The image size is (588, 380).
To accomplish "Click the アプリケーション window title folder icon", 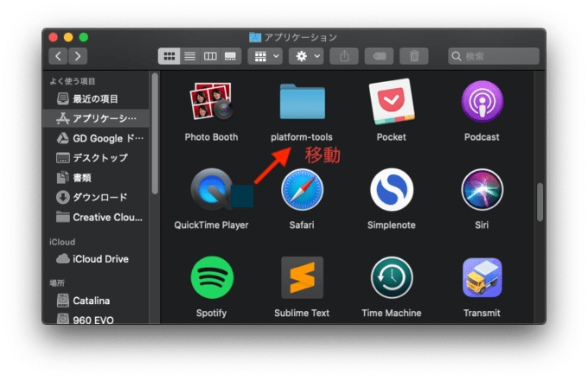I will click(x=255, y=37).
